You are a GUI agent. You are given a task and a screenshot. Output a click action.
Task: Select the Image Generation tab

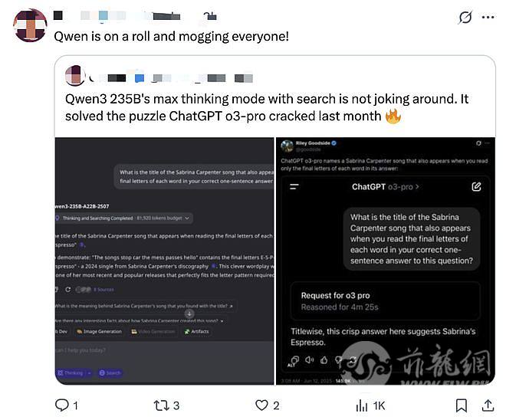click(x=99, y=331)
